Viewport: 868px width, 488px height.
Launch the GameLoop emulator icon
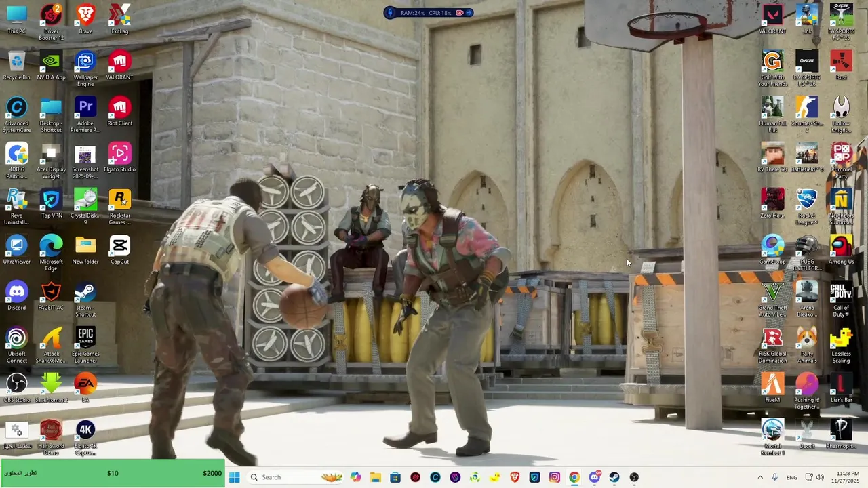tap(772, 249)
